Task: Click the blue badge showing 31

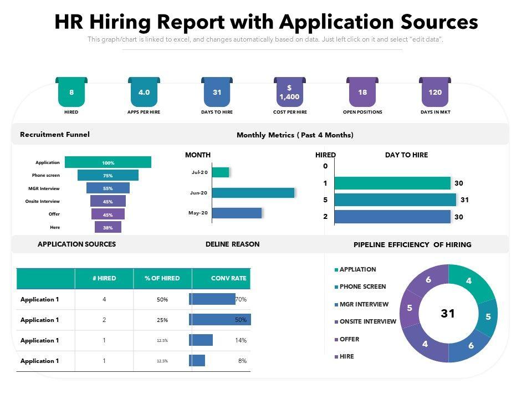Action: point(217,92)
